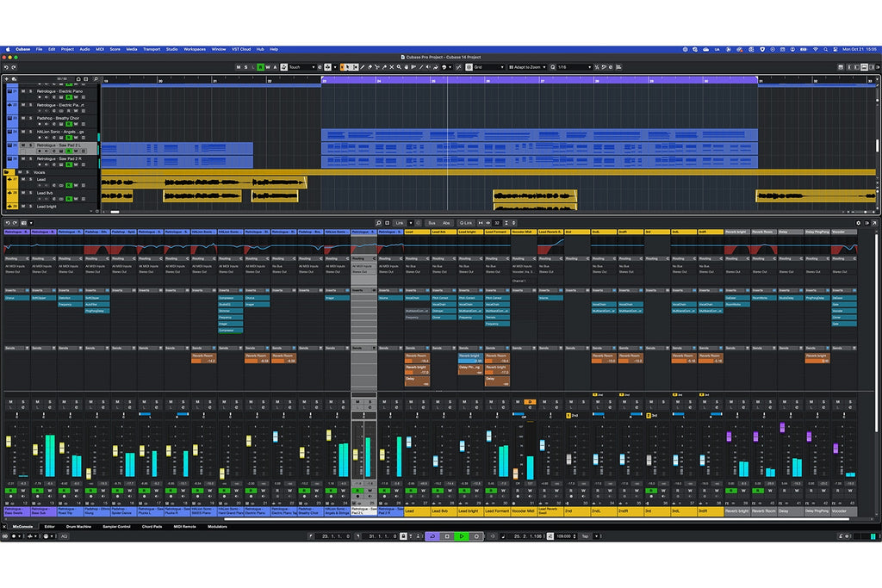Click the Vocals folder track icon
This screenshot has width=882, height=588.
(x=6, y=172)
